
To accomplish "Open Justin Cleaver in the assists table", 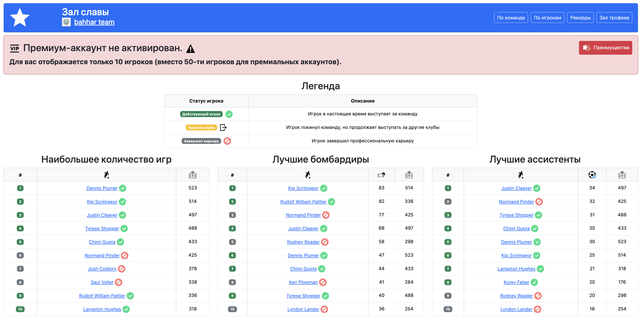I will coord(516,188).
